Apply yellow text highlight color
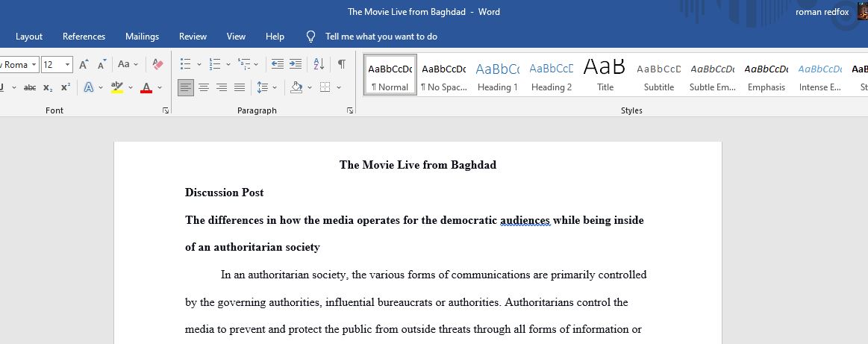The width and height of the screenshot is (868, 344). (117, 87)
